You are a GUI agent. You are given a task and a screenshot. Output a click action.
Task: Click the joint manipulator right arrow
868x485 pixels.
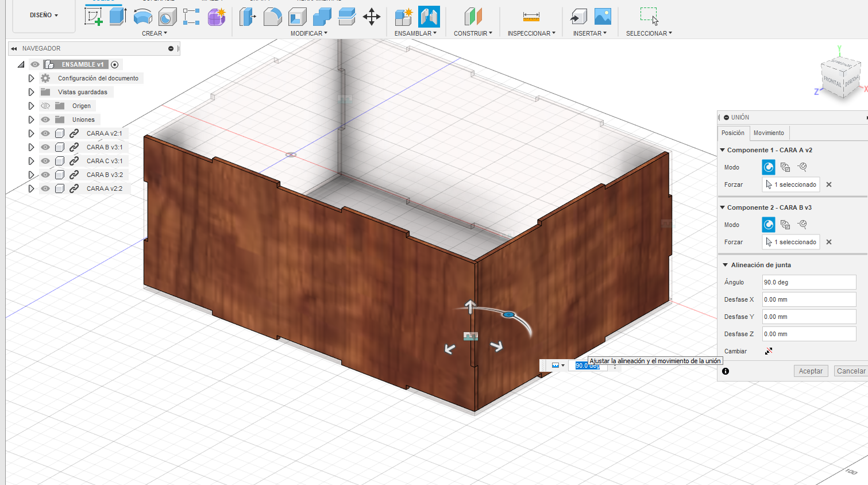tap(497, 346)
